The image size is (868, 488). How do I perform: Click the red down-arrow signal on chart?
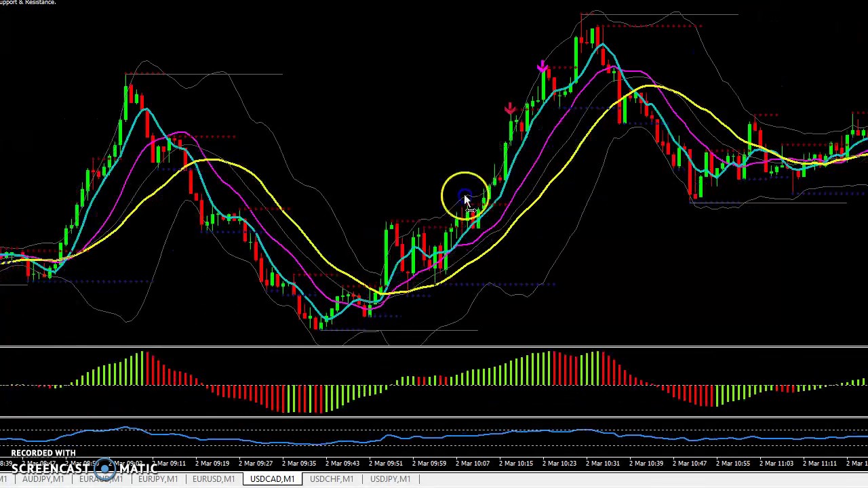[x=510, y=108]
